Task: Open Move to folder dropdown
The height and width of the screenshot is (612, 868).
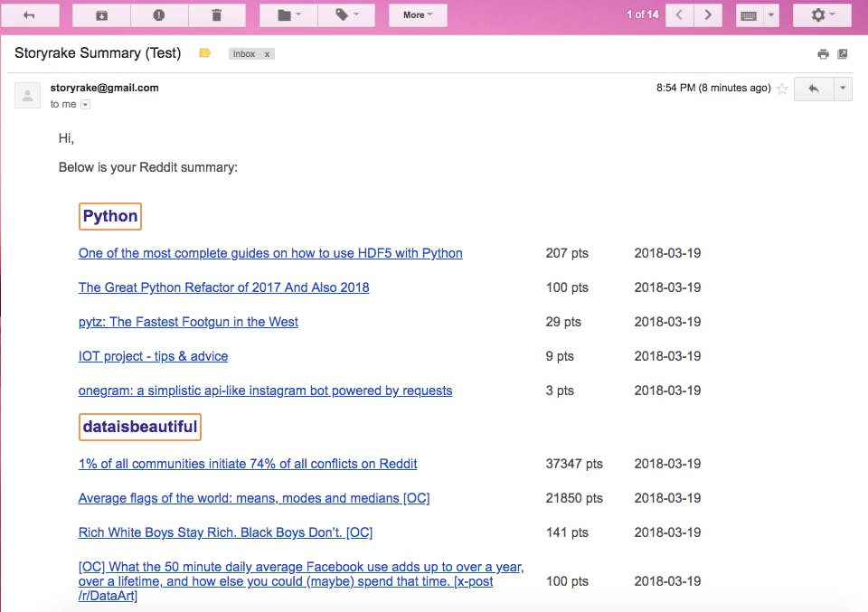Action: pyautogui.click(x=289, y=15)
